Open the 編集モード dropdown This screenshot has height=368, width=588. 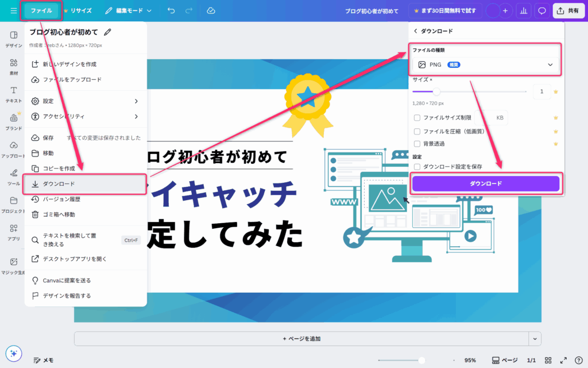pyautogui.click(x=129, y=10)
